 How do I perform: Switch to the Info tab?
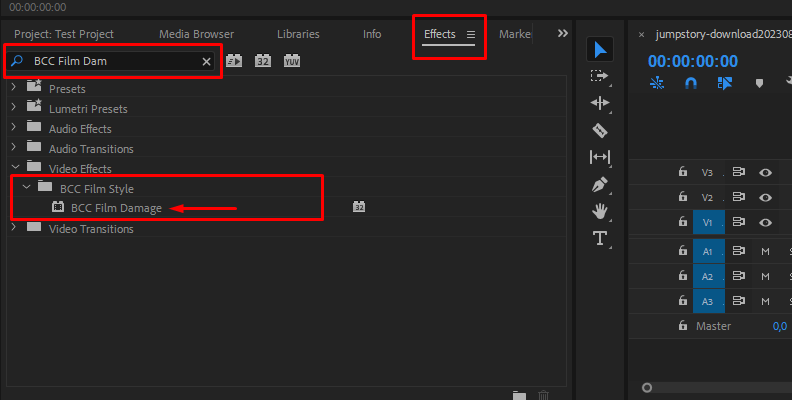coord(372,34)
